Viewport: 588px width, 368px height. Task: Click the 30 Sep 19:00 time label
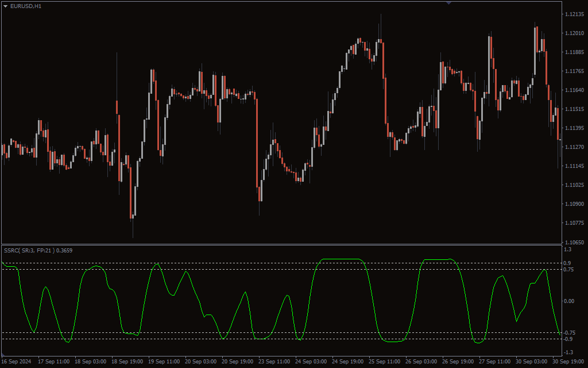(568, 362)
